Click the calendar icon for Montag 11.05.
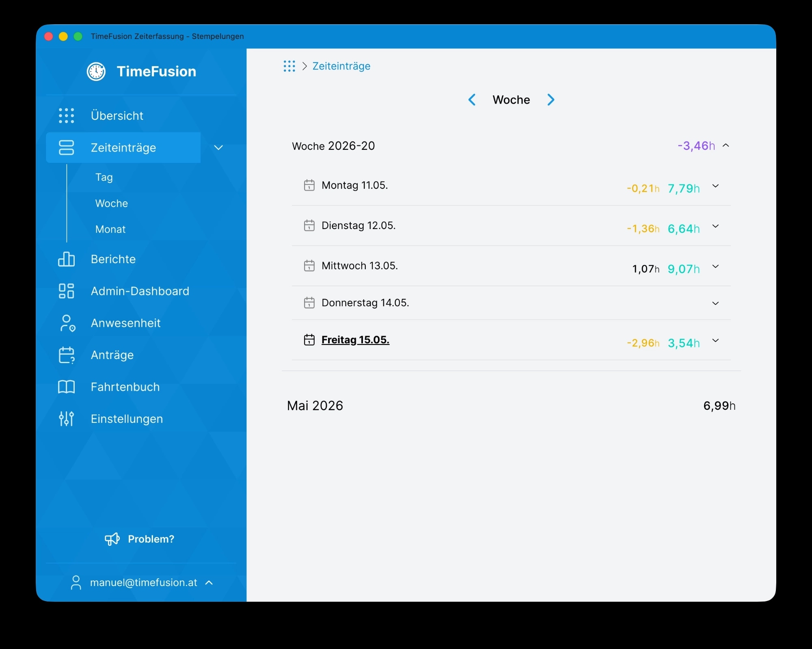This screenshot has height=649, width=812. click(309, 185)
